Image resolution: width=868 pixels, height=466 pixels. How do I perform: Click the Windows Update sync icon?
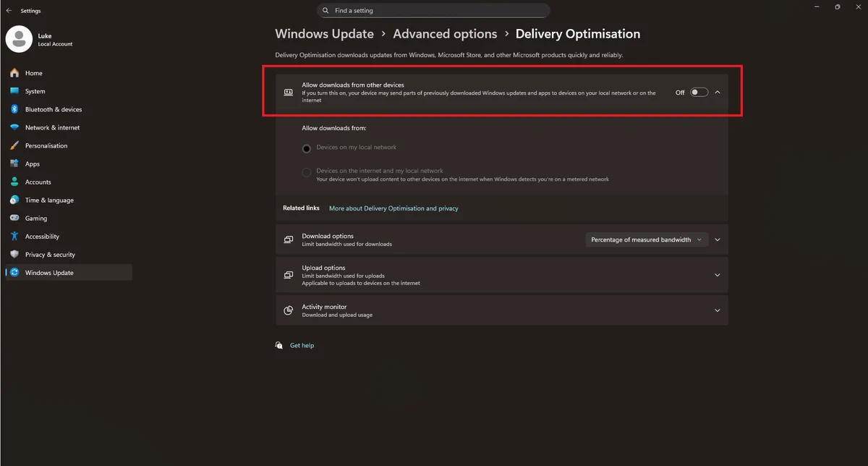pos(14,273)
